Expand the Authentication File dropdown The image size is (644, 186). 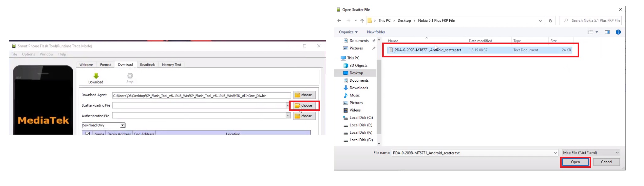(288, 116)
